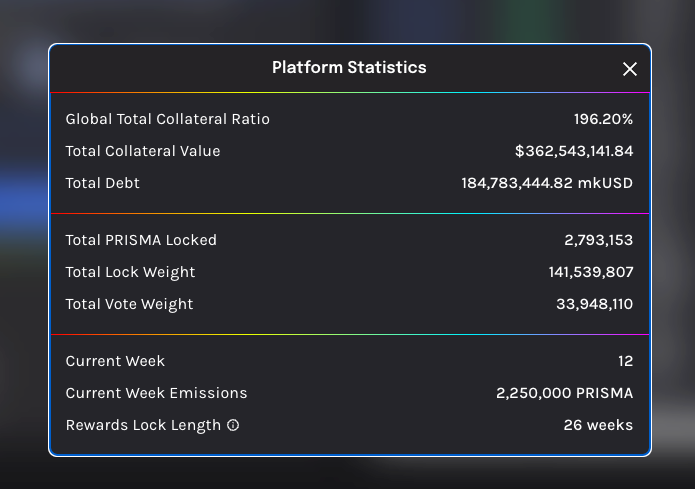695x489 pixels.
Task: Click the Current Week Emissions label
Action: tap(156, 393)
